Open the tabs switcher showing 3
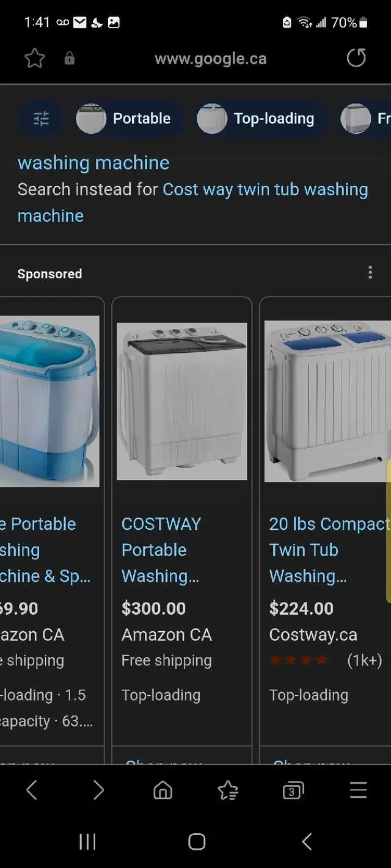The width and height of the screenshot is (391, 868). pos(293,791)
